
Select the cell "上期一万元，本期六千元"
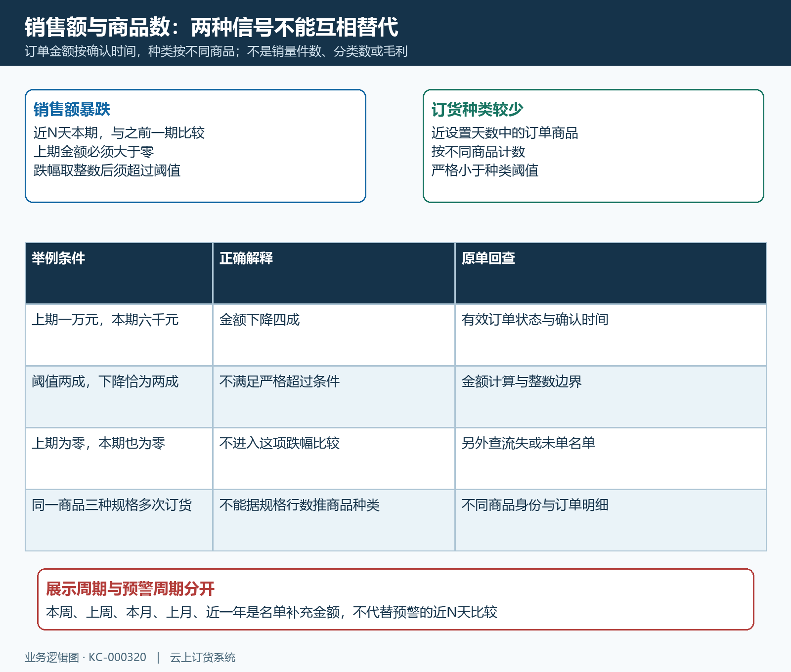click(119, 335)
